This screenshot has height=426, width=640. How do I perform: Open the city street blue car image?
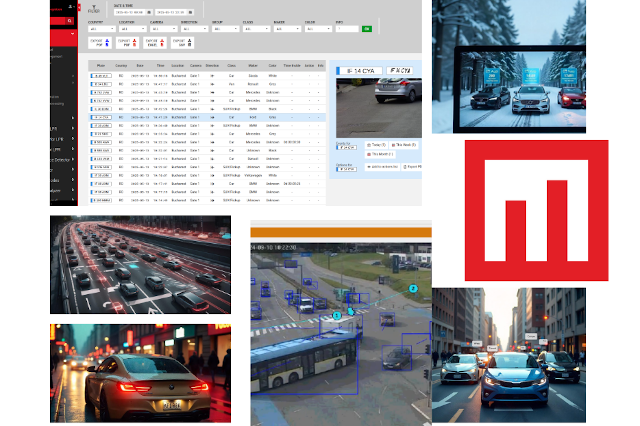pyautogui.click(x=509, y=355)
